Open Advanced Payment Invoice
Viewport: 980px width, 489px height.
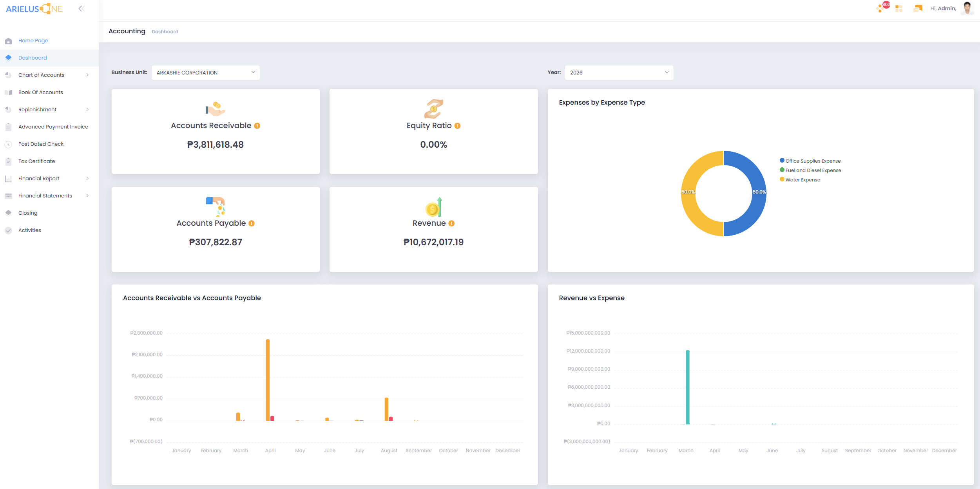tap(53, 127)
